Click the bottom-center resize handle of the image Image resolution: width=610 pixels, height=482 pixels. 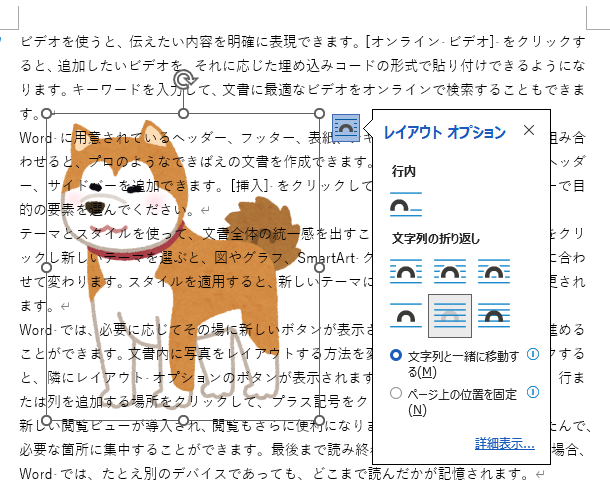click(x=183, y=420)
